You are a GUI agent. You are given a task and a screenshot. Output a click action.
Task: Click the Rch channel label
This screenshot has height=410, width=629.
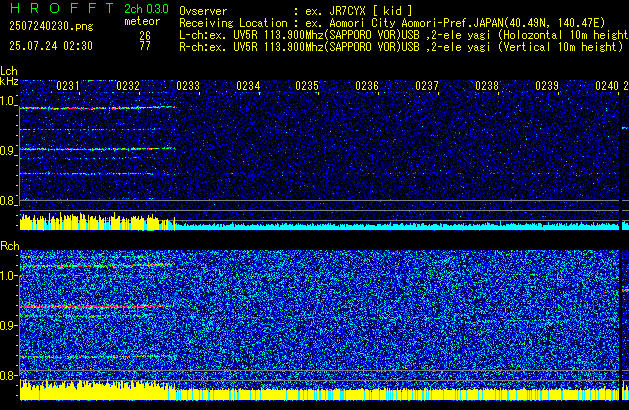tap(10, 246)
